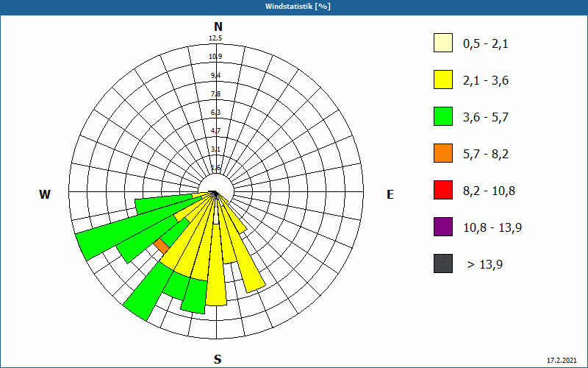Click the 7,8 ring scale value
The width and height of the screenshot is (588, 368).
click(215, 94)
